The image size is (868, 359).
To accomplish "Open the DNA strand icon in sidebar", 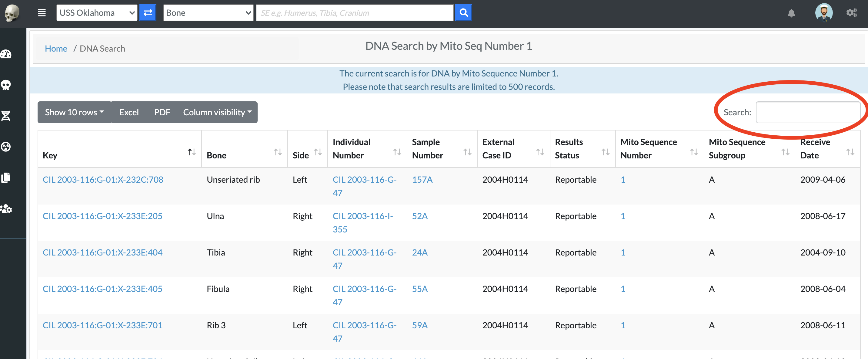I will (x=6, y=116).
